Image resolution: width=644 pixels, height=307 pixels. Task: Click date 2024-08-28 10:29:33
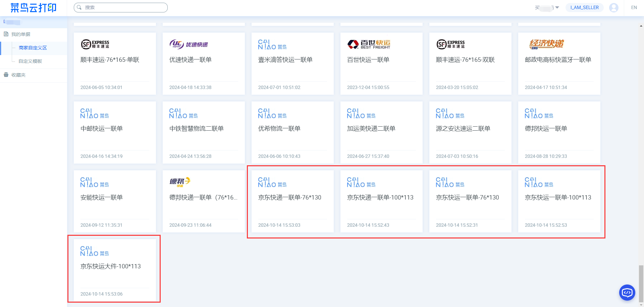click(546, 156)
